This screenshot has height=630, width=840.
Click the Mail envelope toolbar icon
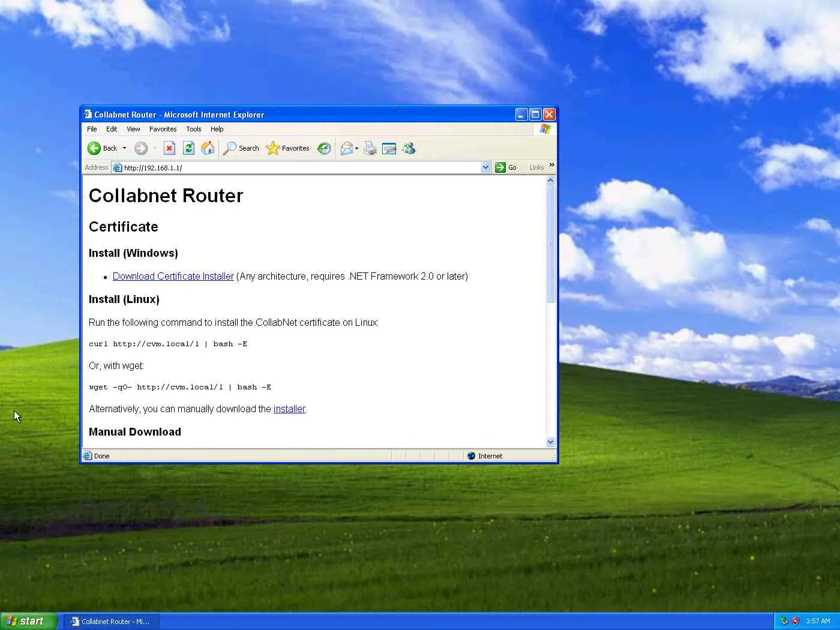[346, 148]
